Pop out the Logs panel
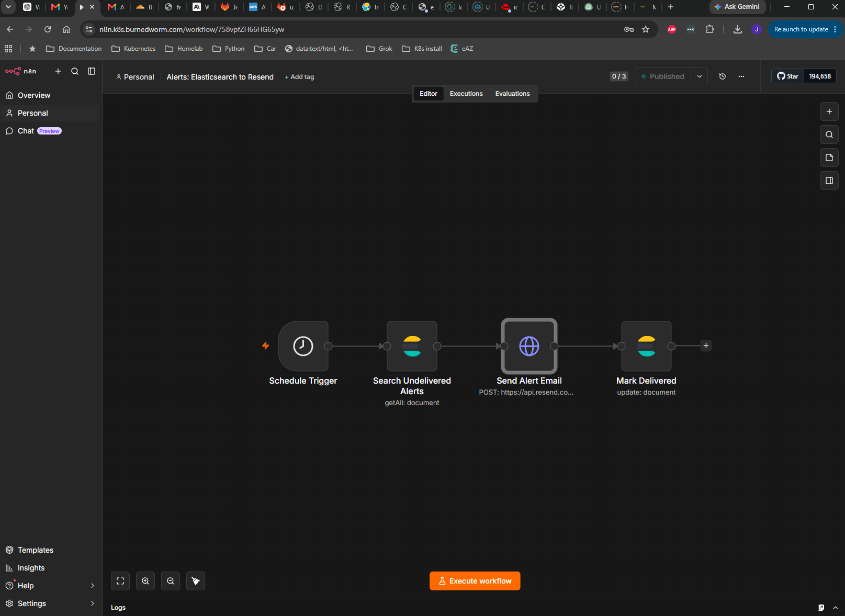This screenshot has height=616, width=845. pos(821,608)
